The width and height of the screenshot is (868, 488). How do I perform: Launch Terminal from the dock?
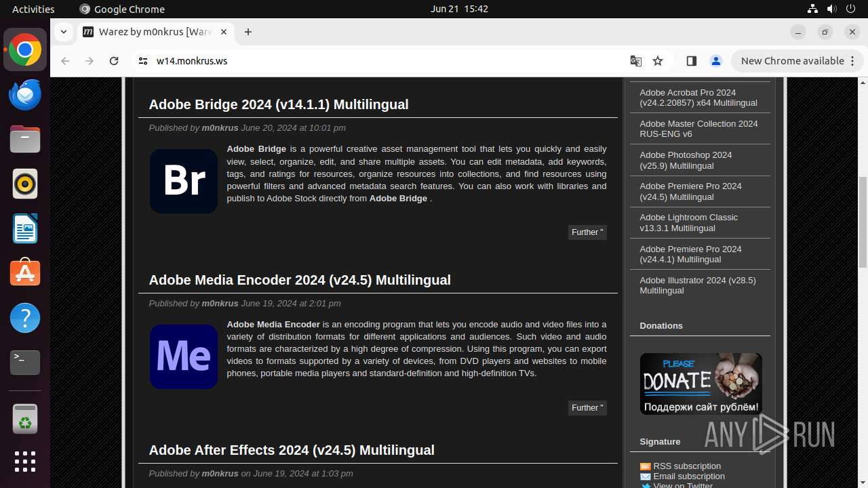(25, 363)
